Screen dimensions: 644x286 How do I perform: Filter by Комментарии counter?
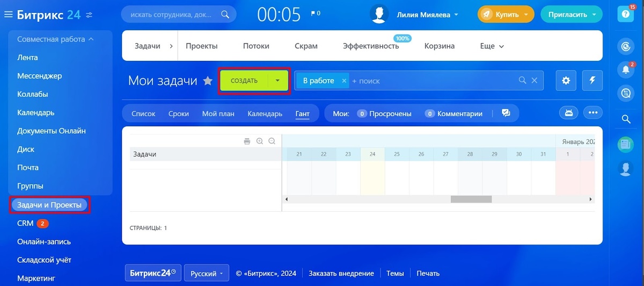tap(453, 113)
